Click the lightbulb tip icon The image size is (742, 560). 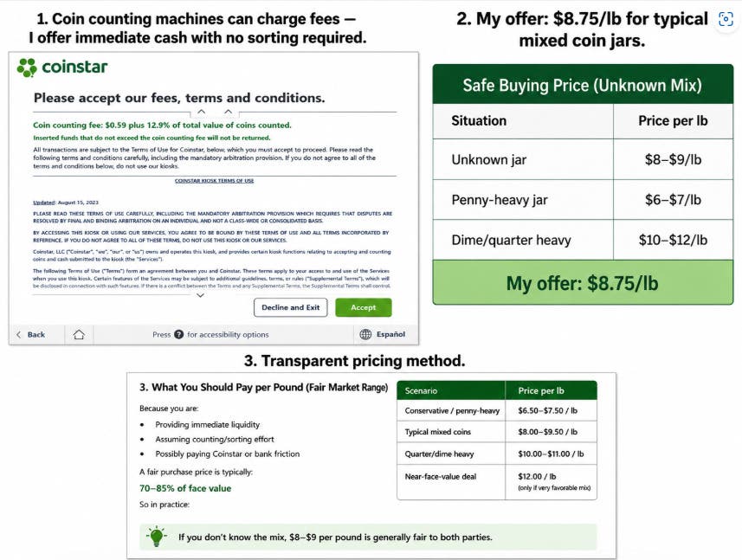tap(156, 537)
